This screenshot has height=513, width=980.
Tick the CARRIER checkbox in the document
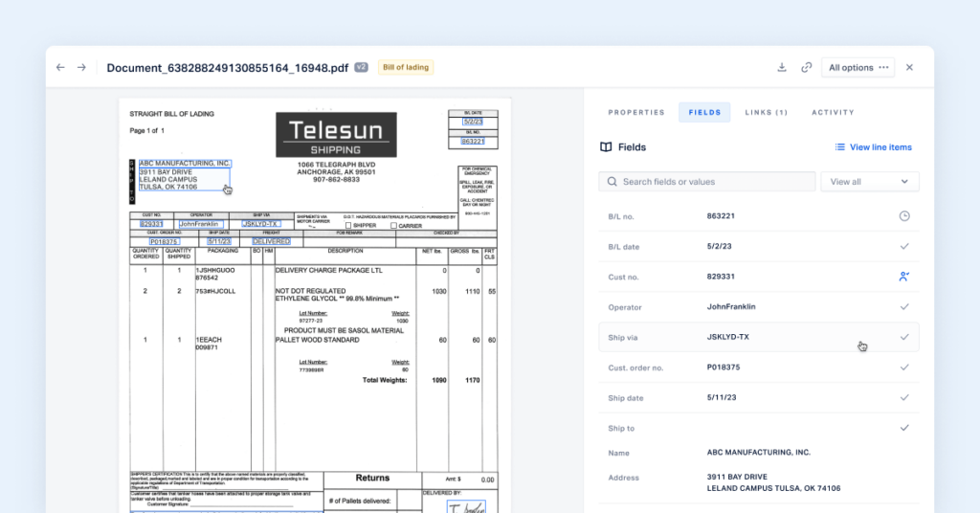pyautogui.click(x=393, y=226)
